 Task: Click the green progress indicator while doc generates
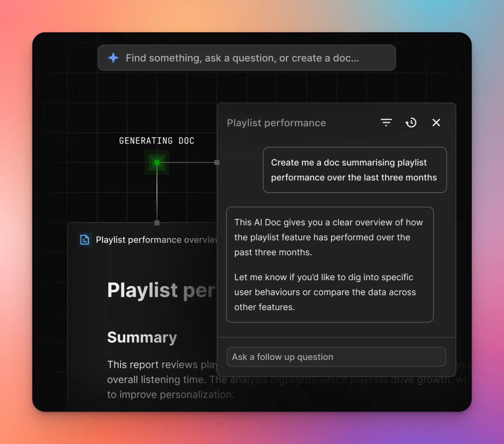pos(157,163)
